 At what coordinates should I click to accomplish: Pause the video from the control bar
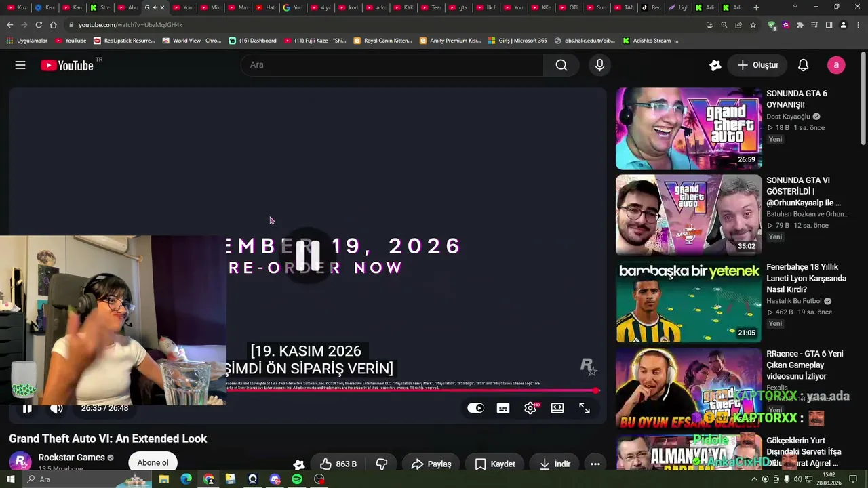[27, 408]
